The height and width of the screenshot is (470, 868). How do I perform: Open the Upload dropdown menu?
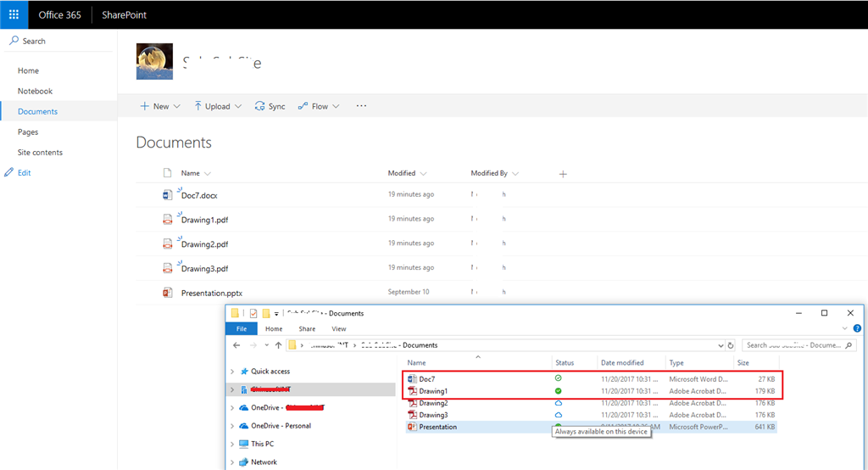[218, 106]
